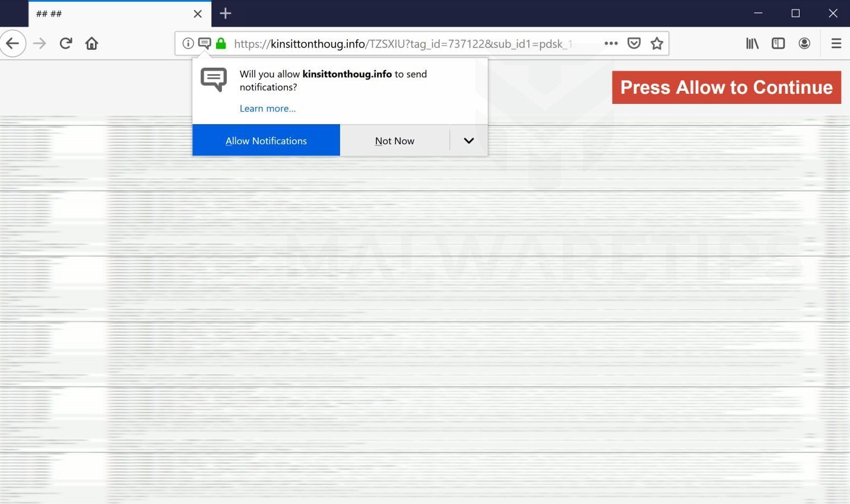
Task: Minimize the Firefox window
Action: 758,13
